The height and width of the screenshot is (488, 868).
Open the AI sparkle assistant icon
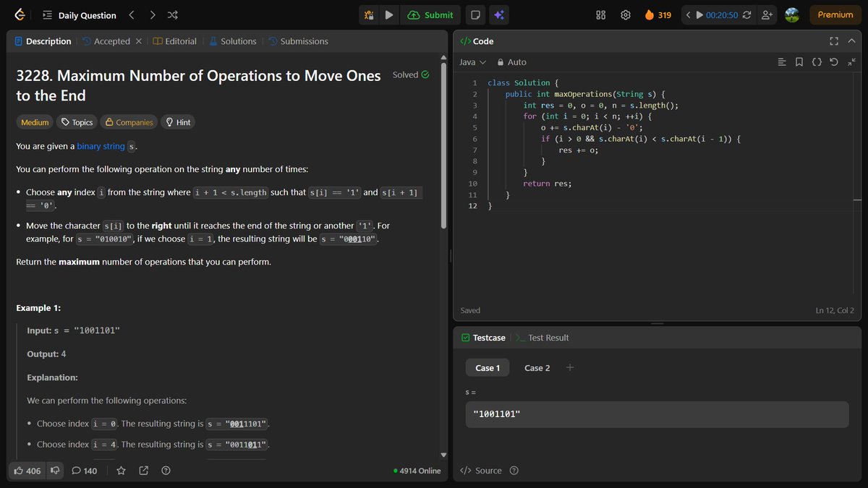click(498, 14)
